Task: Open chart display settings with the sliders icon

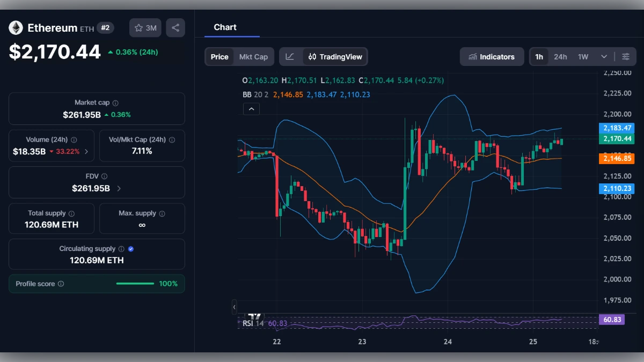Action: coord(626,56)
